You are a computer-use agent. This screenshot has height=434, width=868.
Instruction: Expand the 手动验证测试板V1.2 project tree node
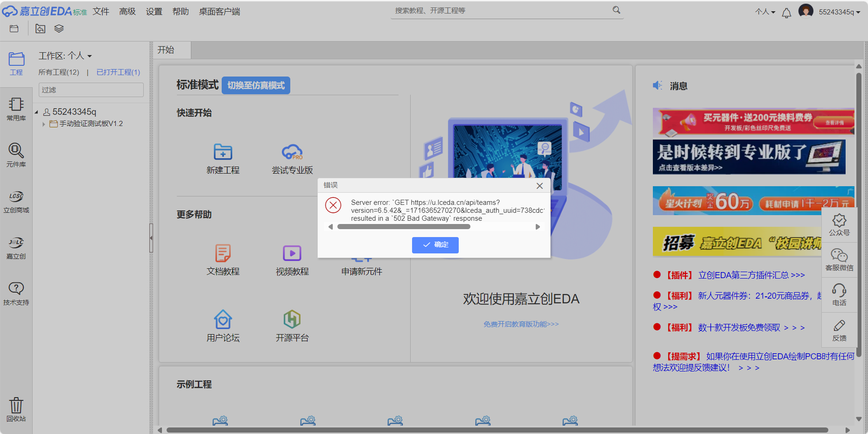(44, 124)
